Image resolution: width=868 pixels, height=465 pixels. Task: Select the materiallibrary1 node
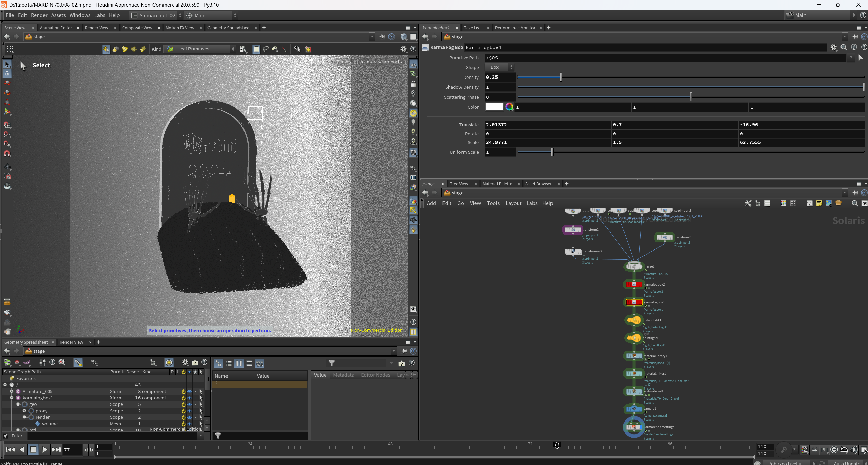[634, 356]
